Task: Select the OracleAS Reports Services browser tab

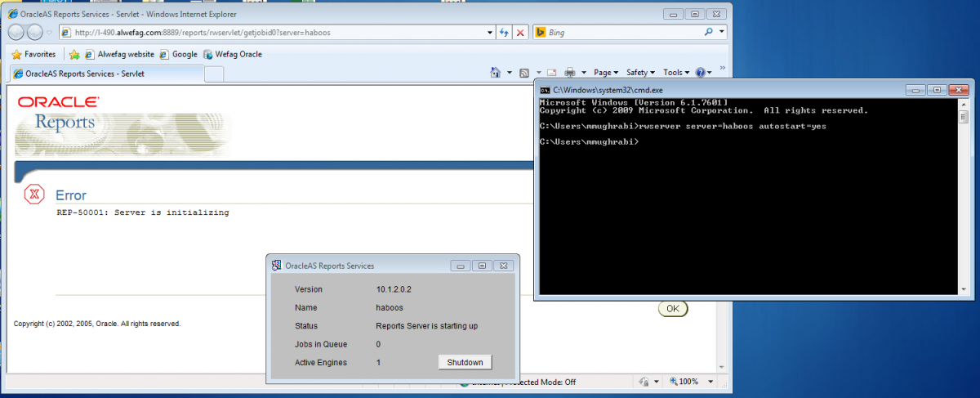Action: [105, 74]
